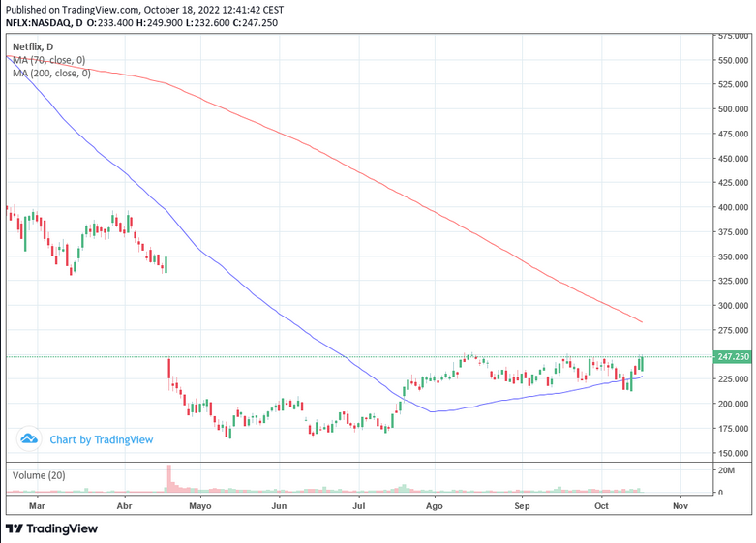This screenshot has height=543, width=756.
Task: Click the 'Mar' time axis label
Action: point(37,506)
